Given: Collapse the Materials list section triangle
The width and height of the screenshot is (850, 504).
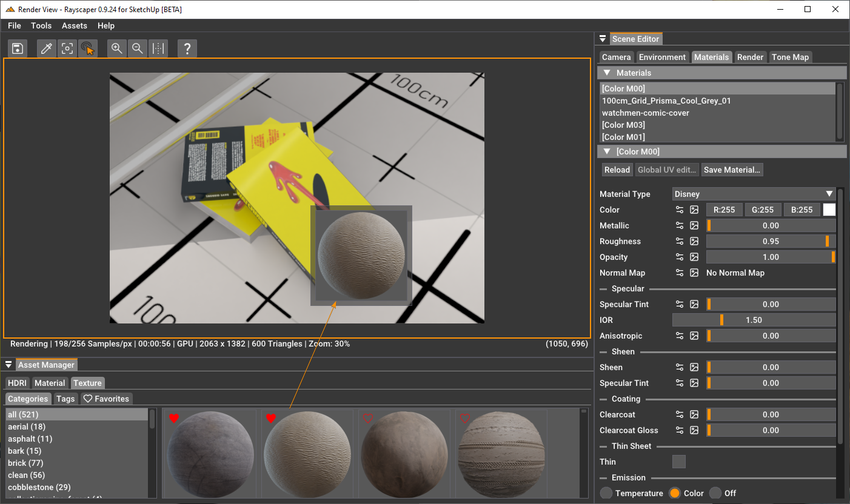Looking at the screenshot, I should [607, 73].
